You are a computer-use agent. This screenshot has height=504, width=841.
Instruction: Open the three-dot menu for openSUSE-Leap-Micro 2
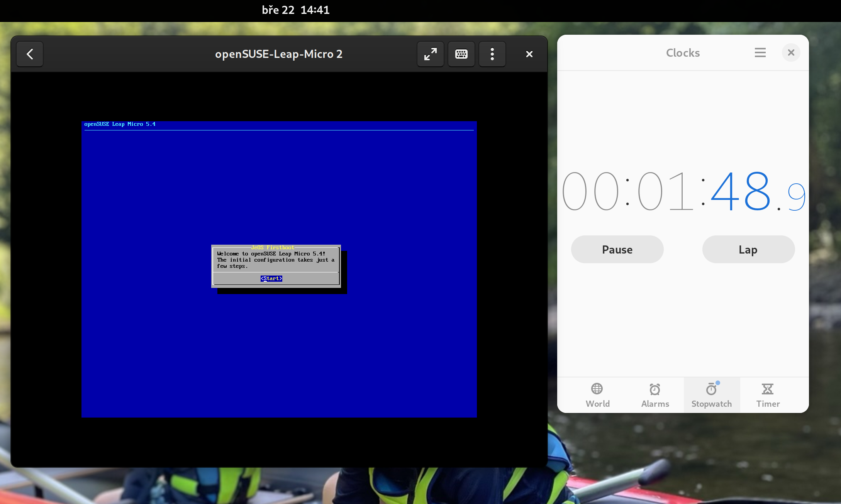pyautogui.click(x=492, y=54)
